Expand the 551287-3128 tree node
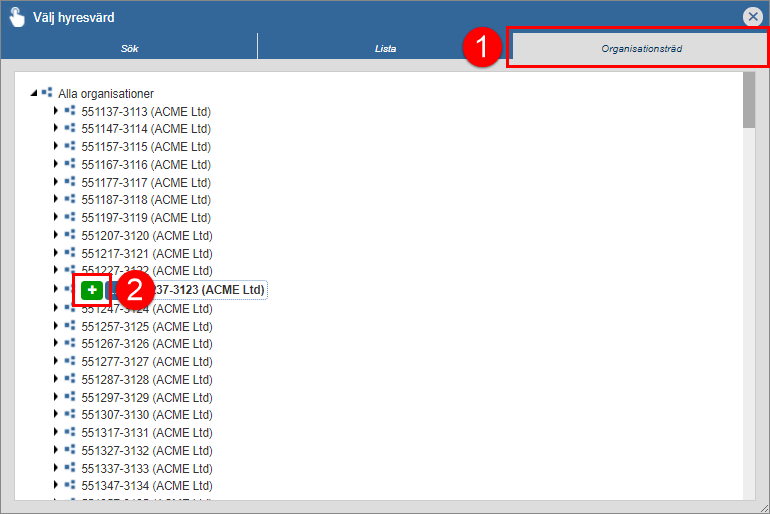 [x=56, y=380]
